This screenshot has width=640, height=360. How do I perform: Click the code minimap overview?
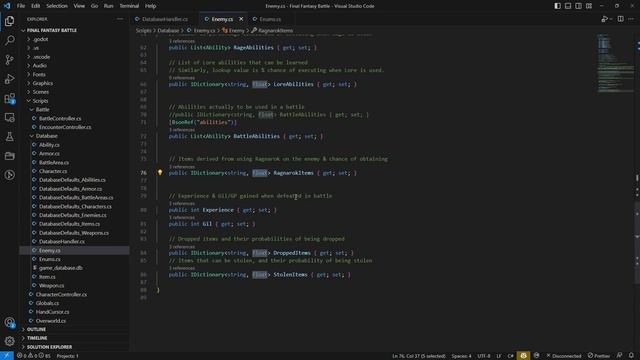pyautogui.click(x=616, y=63)
